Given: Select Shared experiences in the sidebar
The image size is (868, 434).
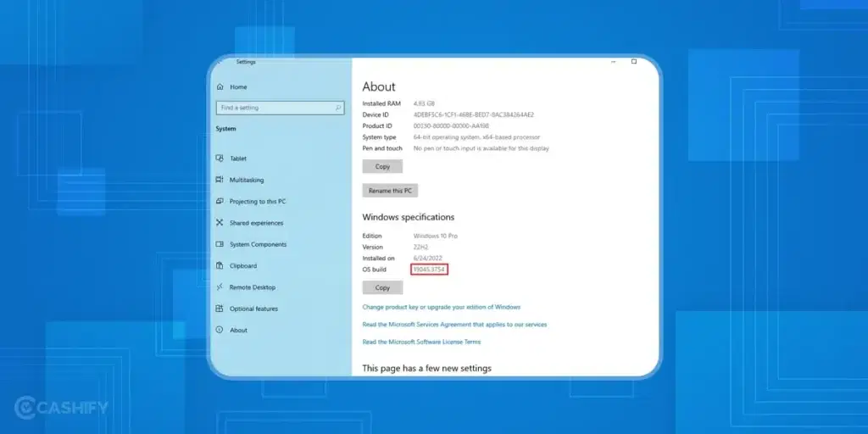Looking at the screenshot, I should tap(256, 223).
